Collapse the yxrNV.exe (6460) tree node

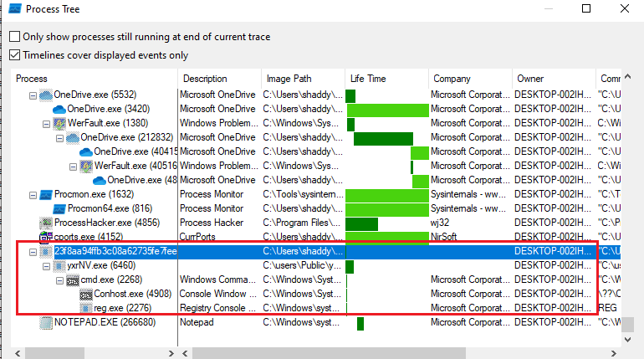coord(46,267)
